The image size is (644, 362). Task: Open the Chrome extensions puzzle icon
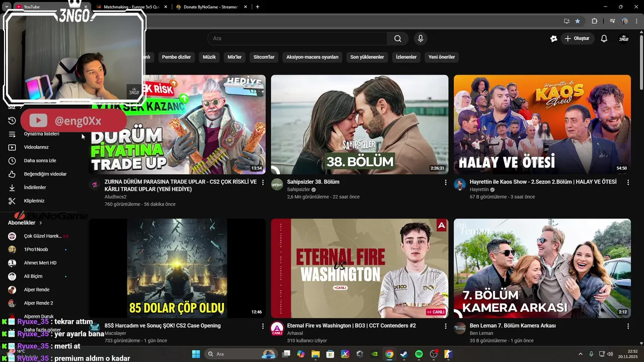tap(594, 21)
